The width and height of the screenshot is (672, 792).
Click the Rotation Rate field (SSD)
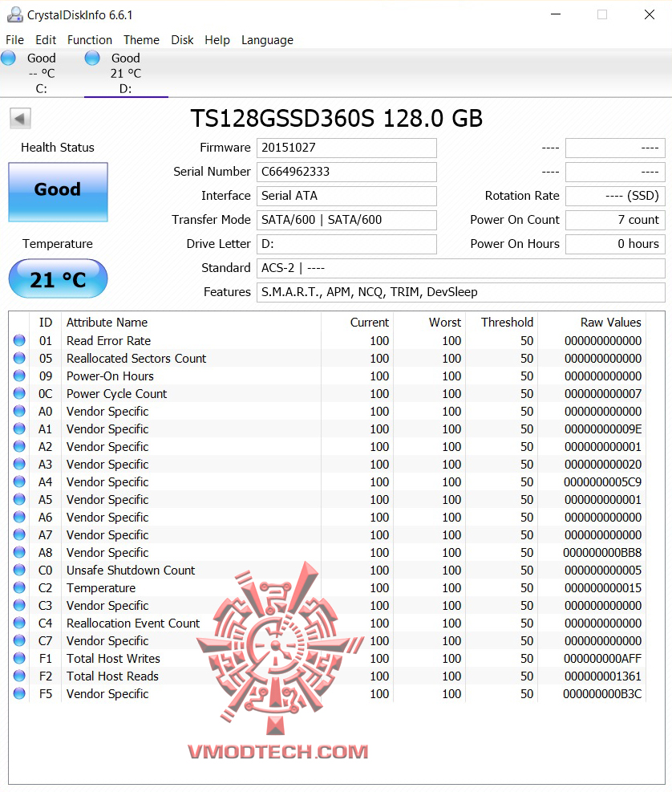pyautogui.click(x=615, y=196)
